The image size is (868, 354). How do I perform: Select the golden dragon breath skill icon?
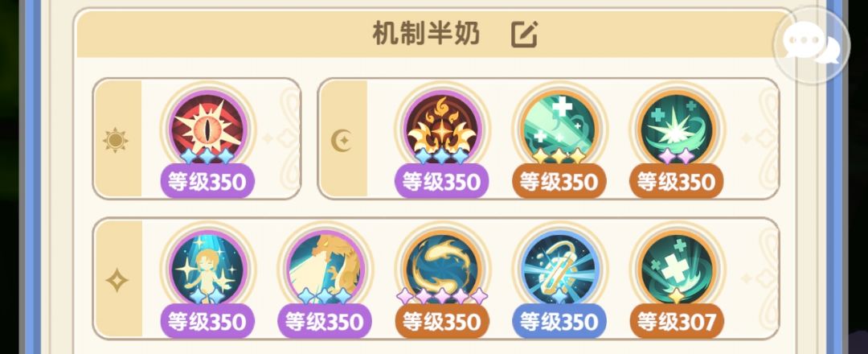[x=325, y=269]
